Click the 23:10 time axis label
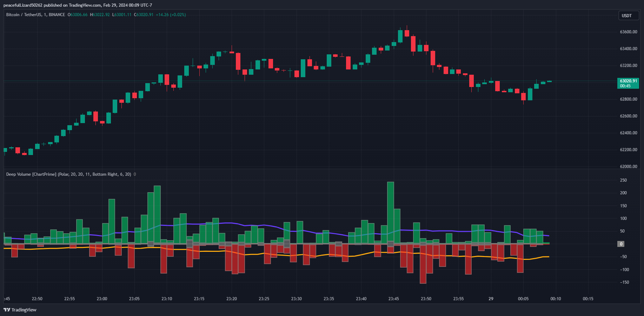 [x=167, y=299]
